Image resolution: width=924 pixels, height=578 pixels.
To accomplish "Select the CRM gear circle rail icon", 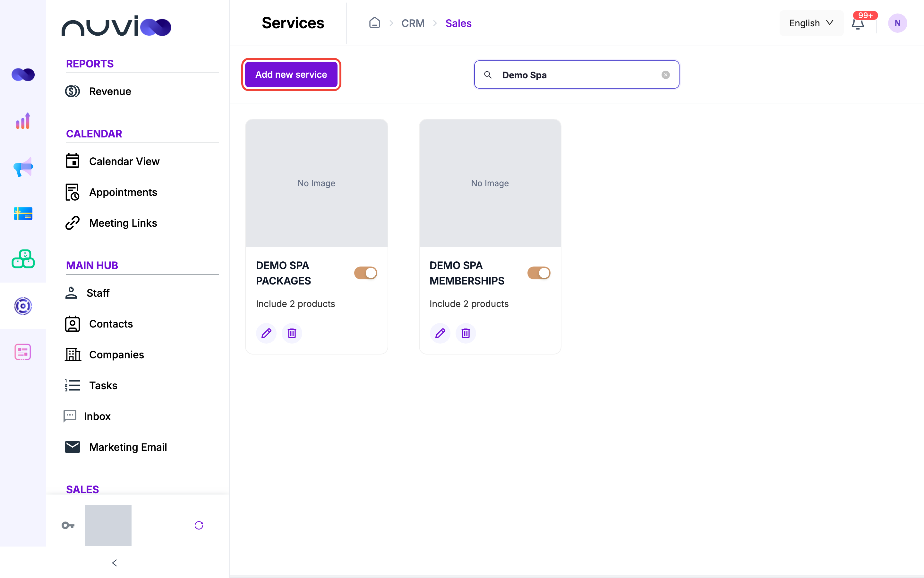I will click(x=23, y=306).
